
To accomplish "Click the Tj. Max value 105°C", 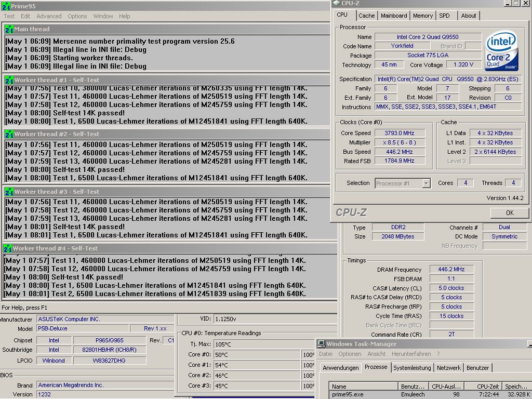I will 264,344.
